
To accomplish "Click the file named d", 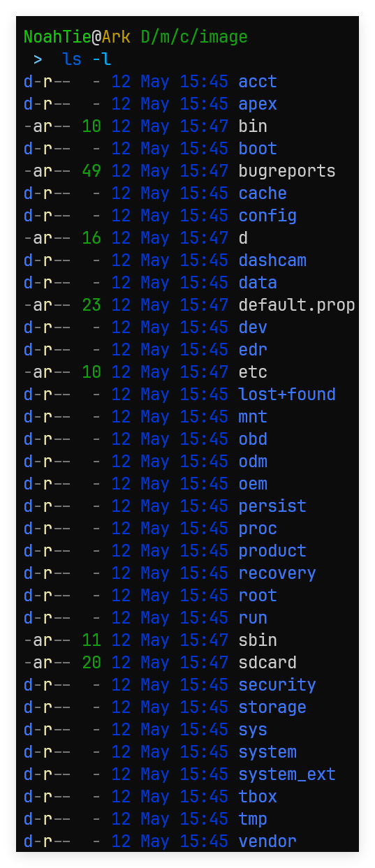I will pyautogui.click(x=243, y=238).
